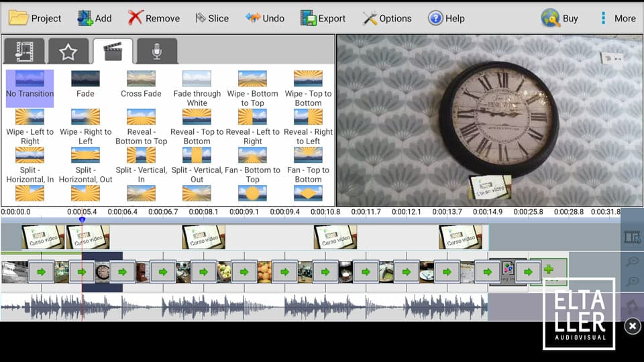Viewport: 644px width, 362px height.
Task: Close the El Taller watermark overlay
Action: (x=632, y=326)
